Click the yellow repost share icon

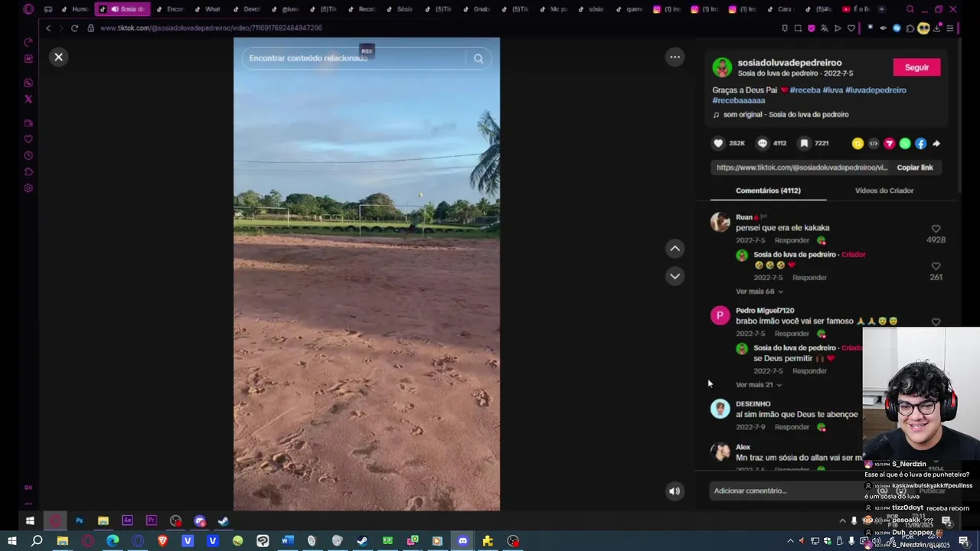click(x=857, y=143)
